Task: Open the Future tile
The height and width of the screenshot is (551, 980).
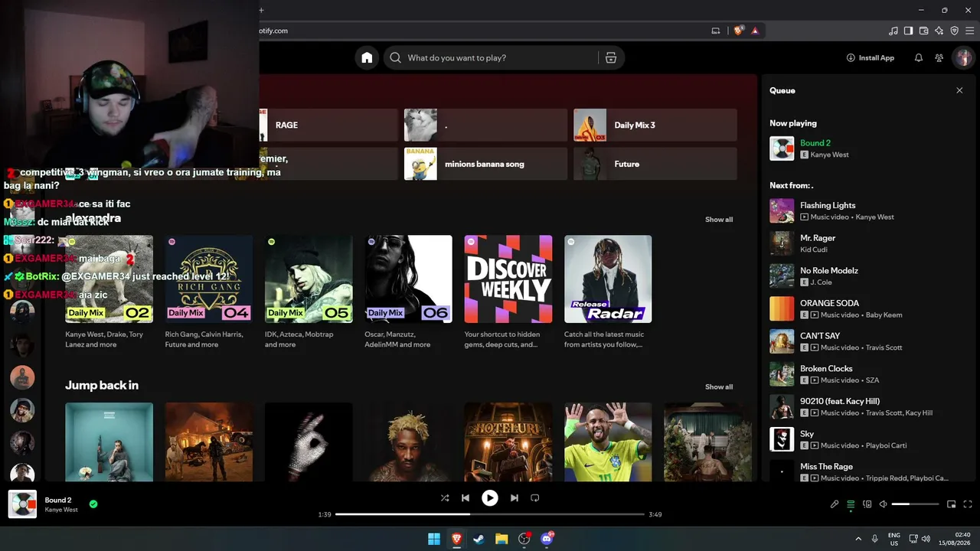Action: (655, 164)
